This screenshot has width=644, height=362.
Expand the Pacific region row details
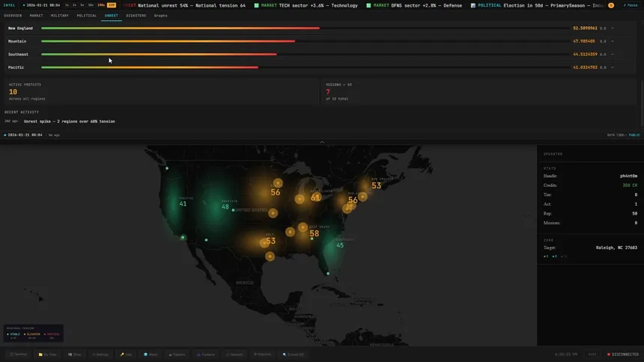point(612,67)
